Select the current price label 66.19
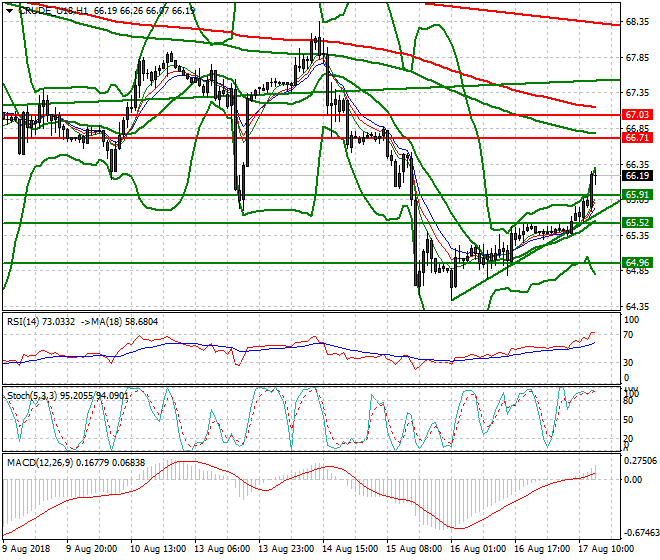 [637, 176]
